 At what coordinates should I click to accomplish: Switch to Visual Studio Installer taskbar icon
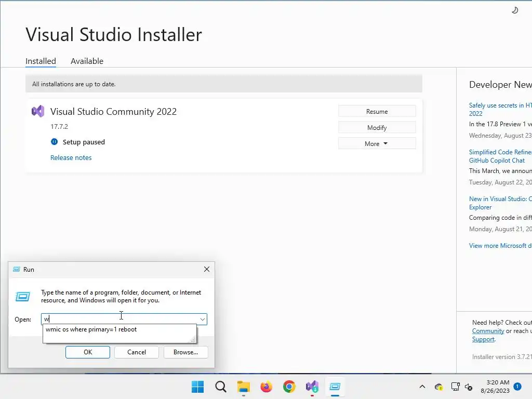(x=312, y=387)
